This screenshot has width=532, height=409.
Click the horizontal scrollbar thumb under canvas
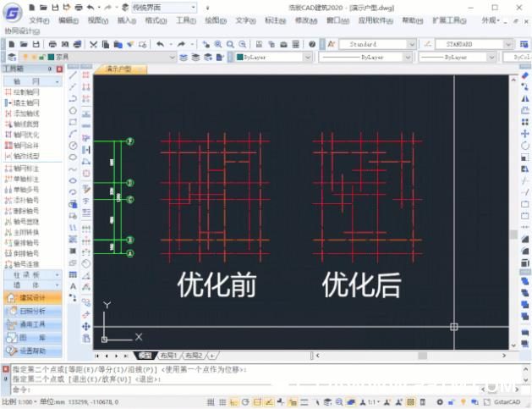pyautogui.click(x=422, y=356)
